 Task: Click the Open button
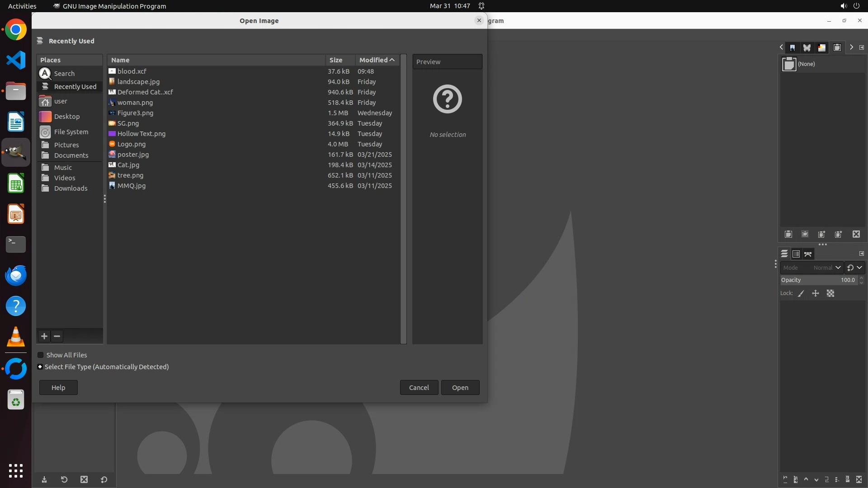pos(460,388)
